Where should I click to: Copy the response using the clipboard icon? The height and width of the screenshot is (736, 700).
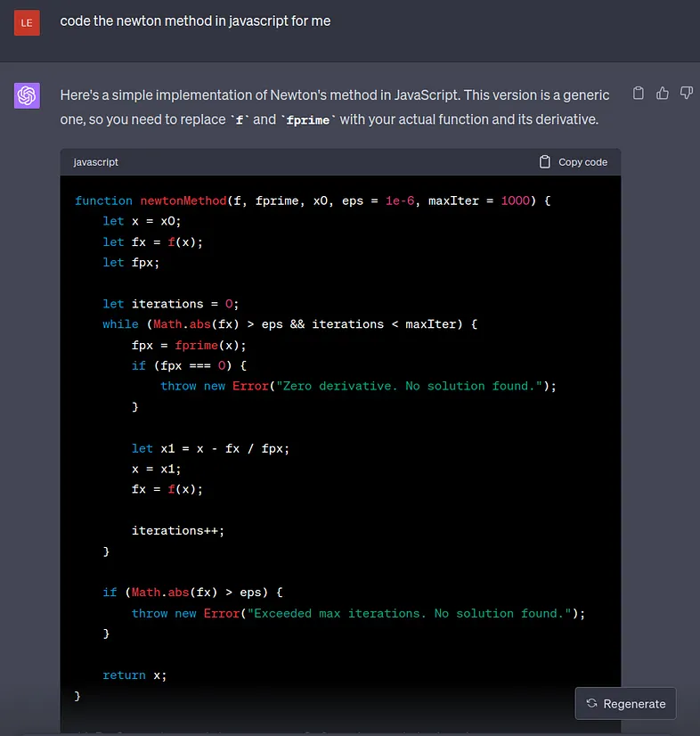point(638,94)
